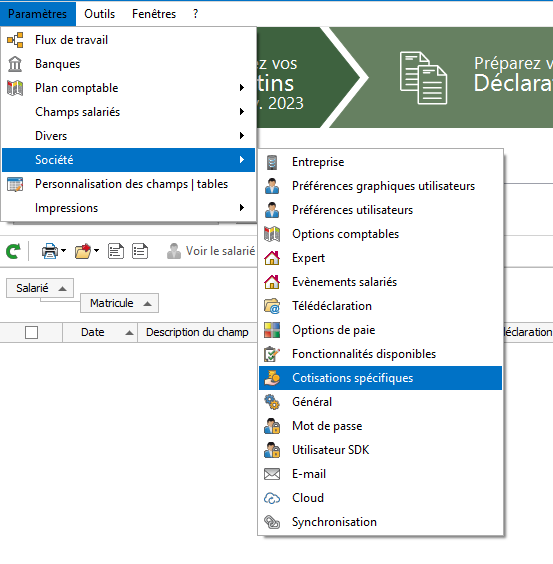Click the Options de paie colored squares icon
The width and height of the screenshot is (553, 564).
click(272, 330)
